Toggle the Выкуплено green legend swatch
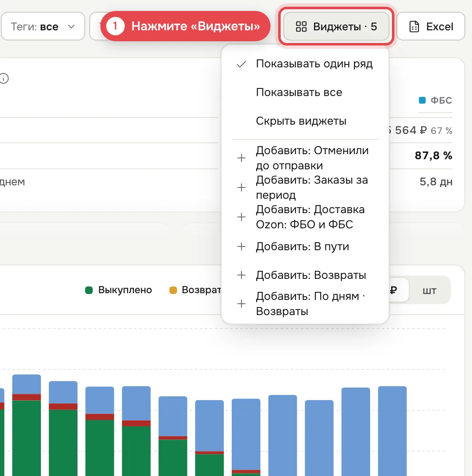472x476 pixels. pos(89,290)
